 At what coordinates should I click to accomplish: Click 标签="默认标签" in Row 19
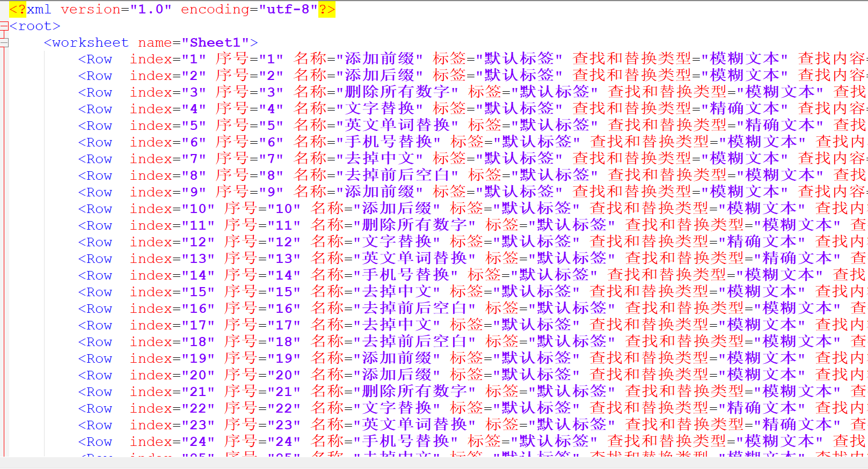coord(515,359)
